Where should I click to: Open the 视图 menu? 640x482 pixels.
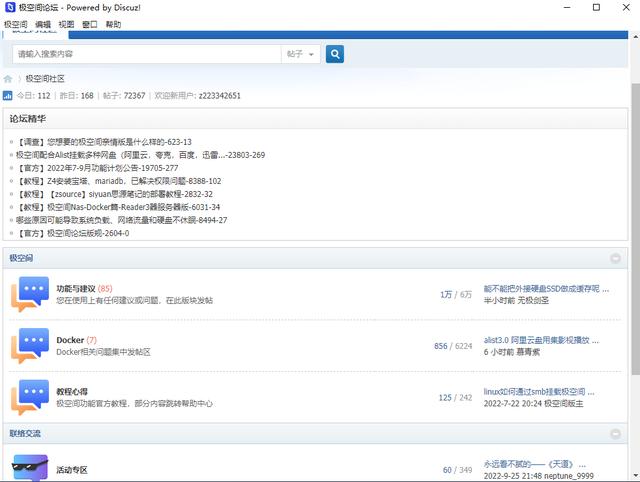coord(66,24)
